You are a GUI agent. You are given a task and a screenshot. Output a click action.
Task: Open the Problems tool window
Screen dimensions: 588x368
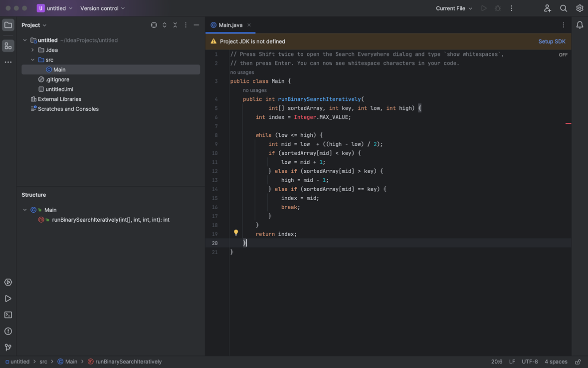click(8, 331)
